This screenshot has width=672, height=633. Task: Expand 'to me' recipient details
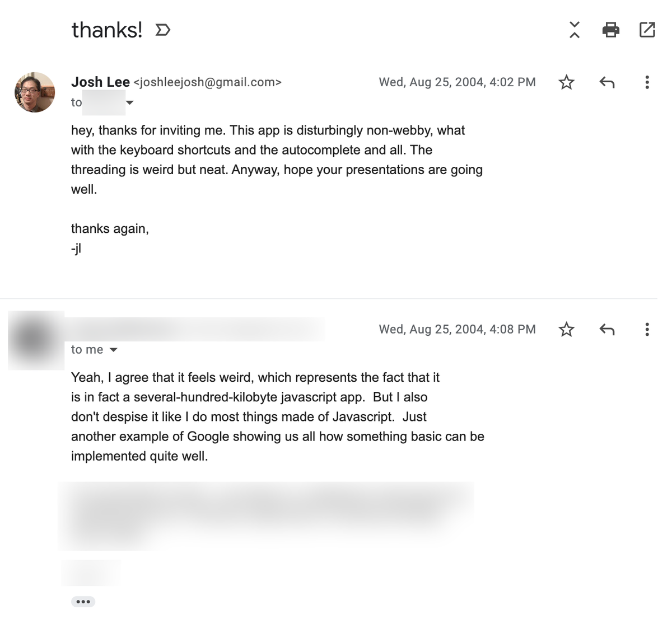click(x=114, y=350)
